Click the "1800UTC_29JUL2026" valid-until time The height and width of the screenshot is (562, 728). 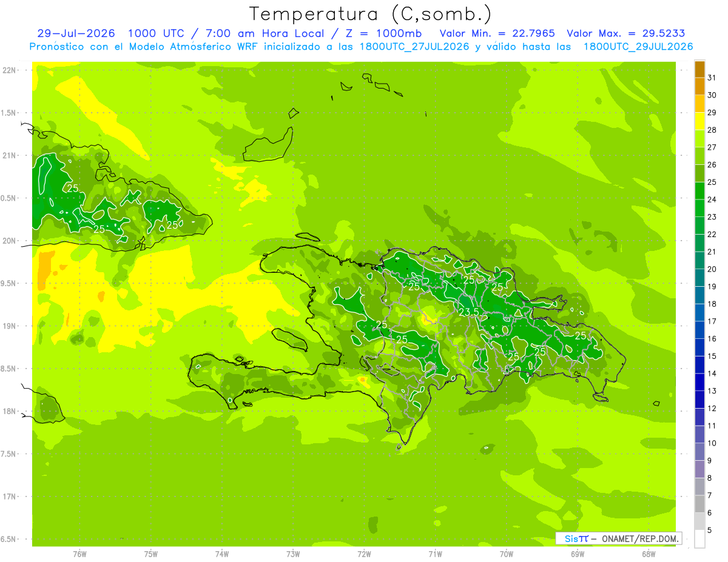pos(638,47)
